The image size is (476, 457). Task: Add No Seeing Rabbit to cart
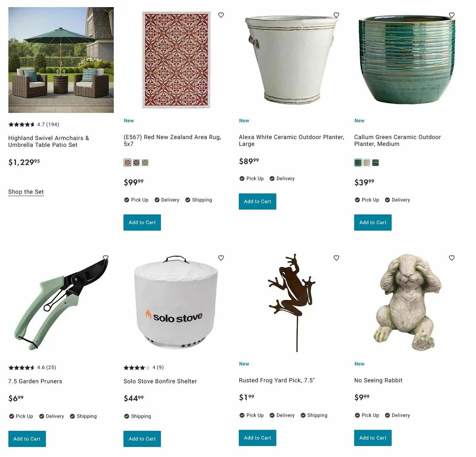point(373,438)
